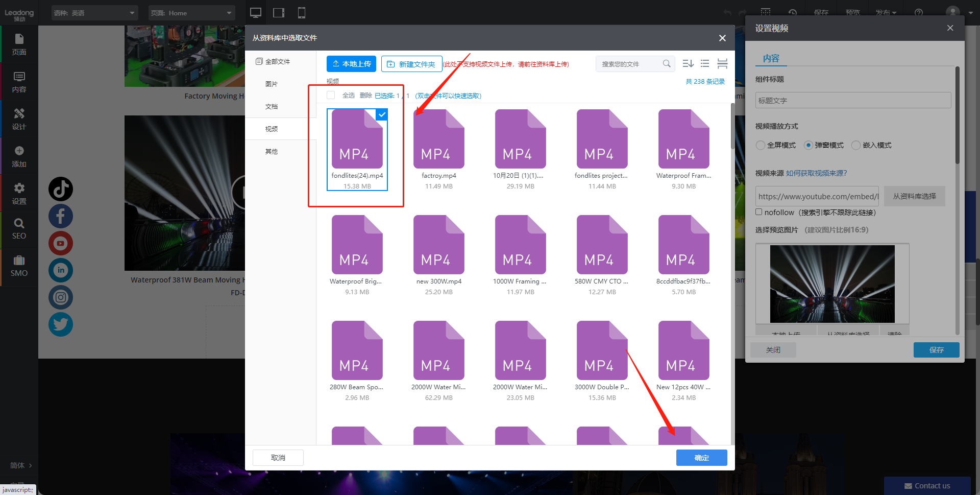Switch to desktop preview icon
Image resolution: width=980 pixels, height=495 pixels.
256,13
